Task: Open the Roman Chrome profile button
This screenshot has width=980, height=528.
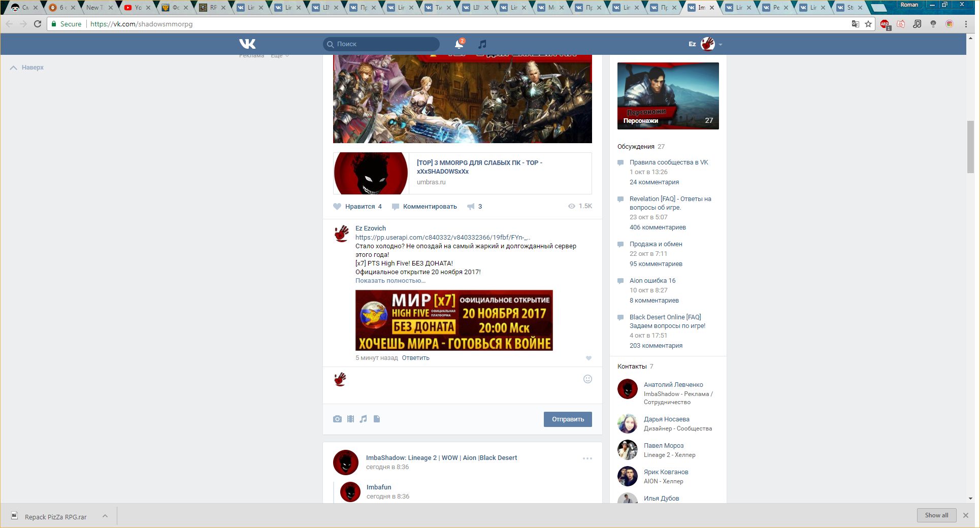Action: [x=909, y=5]
